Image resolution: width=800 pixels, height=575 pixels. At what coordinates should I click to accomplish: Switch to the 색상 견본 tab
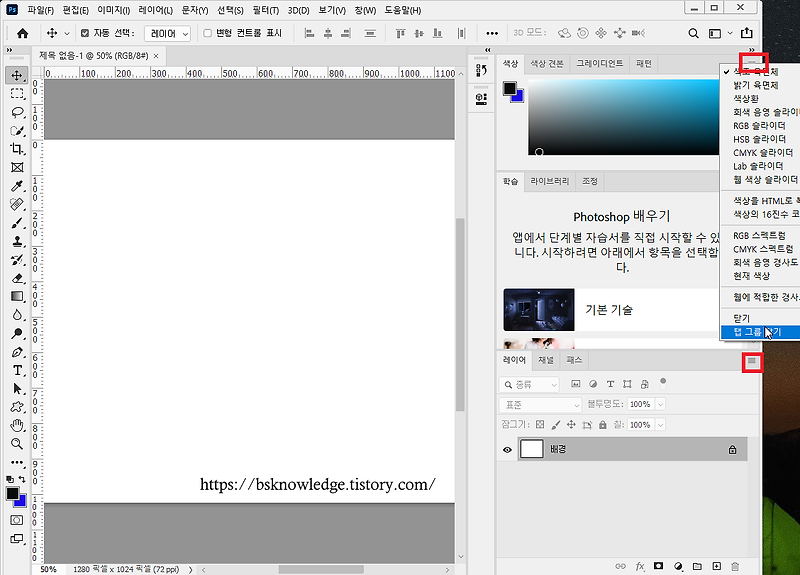pos(546,64)
